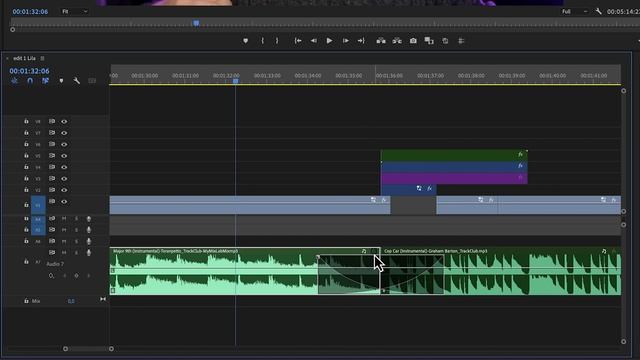Viewport: 640px width, 360px height.
Task: Add a marker from timeline header
Action: (x=61, y=81)
